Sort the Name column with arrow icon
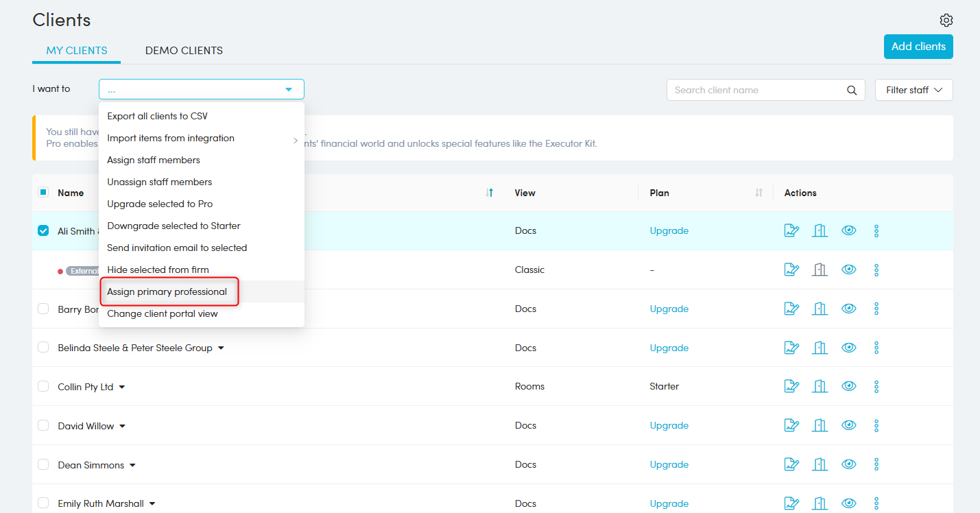 pos(489,193)
